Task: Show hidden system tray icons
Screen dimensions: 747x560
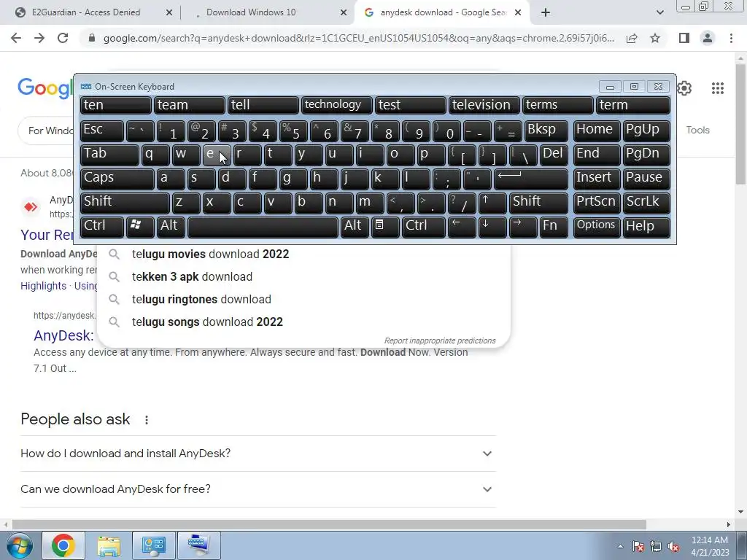Action: [x=620, y=546]
